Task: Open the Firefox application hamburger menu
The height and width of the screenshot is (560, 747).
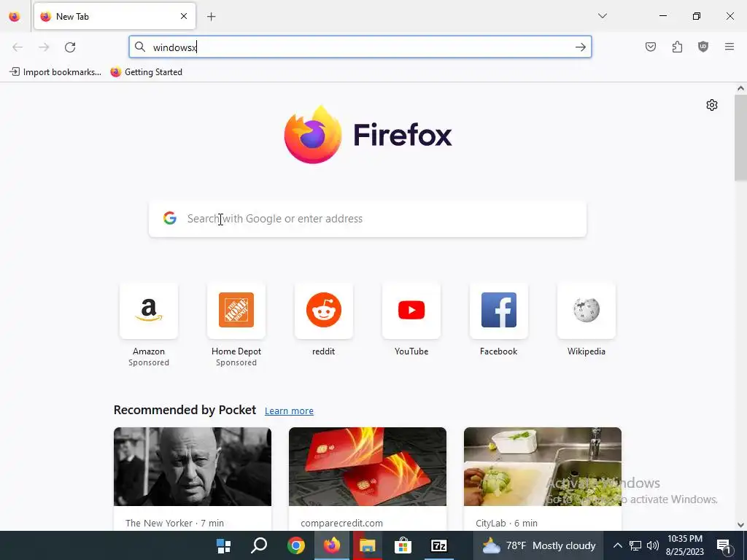Action: [x=729, y=47]
